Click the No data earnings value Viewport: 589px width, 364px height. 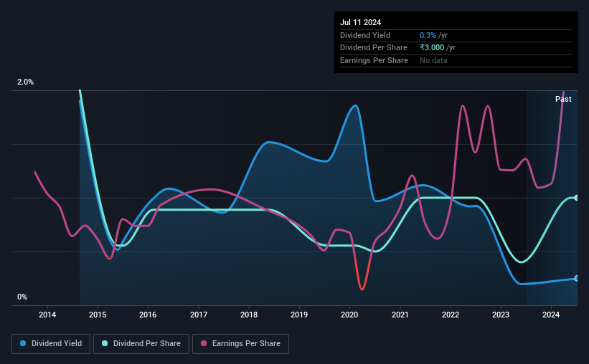pos(433,60)
